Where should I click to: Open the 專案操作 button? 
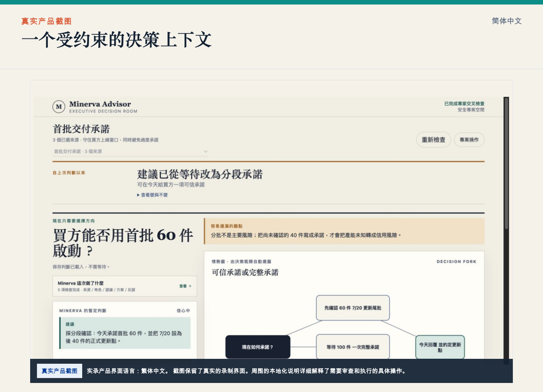(x=469, y=140)
